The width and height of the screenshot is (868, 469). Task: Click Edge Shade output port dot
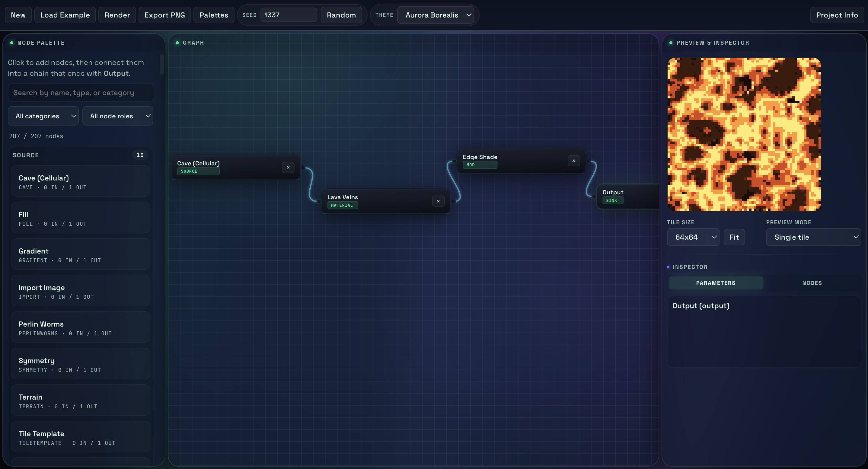point(589,161)
